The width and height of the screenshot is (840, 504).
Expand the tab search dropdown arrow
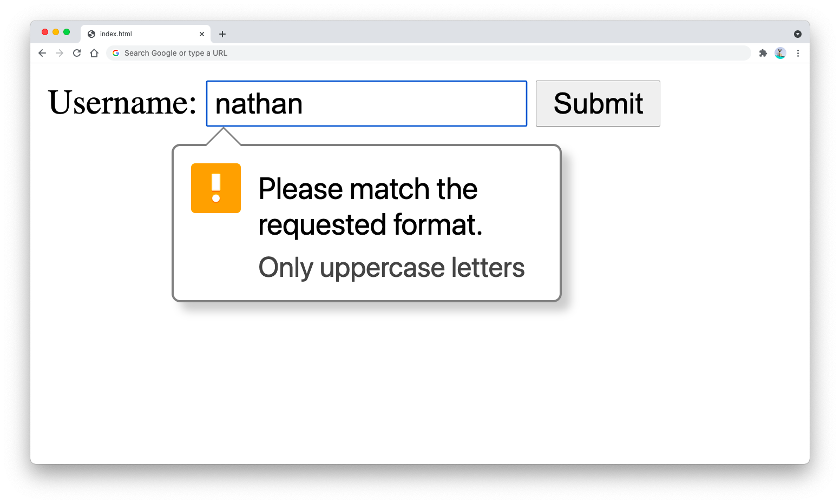click(x=798, y=34)
